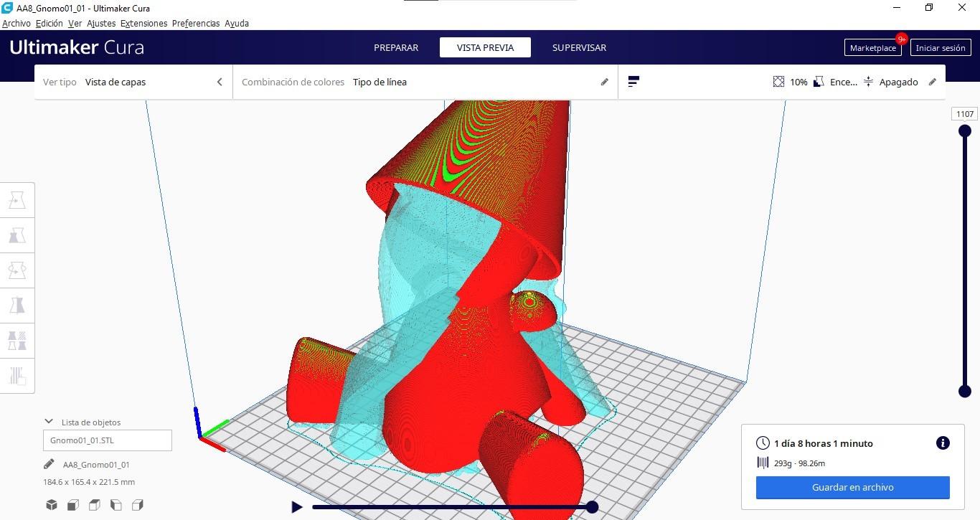The height and width of the screenshot is (520, 980).
Task: Click the print time 1 día 8 horas 1 minuto
Action: click(x=824, y=443)
